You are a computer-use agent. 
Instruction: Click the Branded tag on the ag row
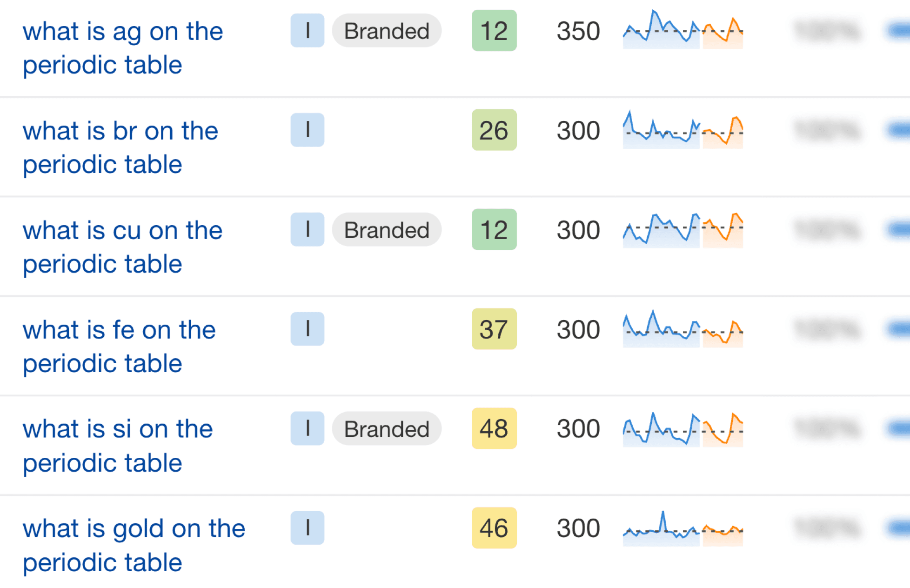pos(386,31)
